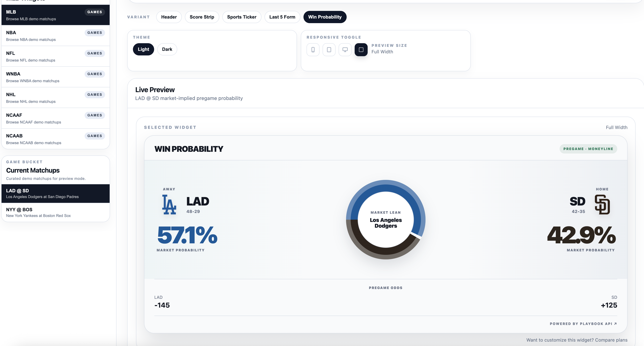Select the mobile preview size icon
This screenshot has height=346, width=644.
coord(313,50)
